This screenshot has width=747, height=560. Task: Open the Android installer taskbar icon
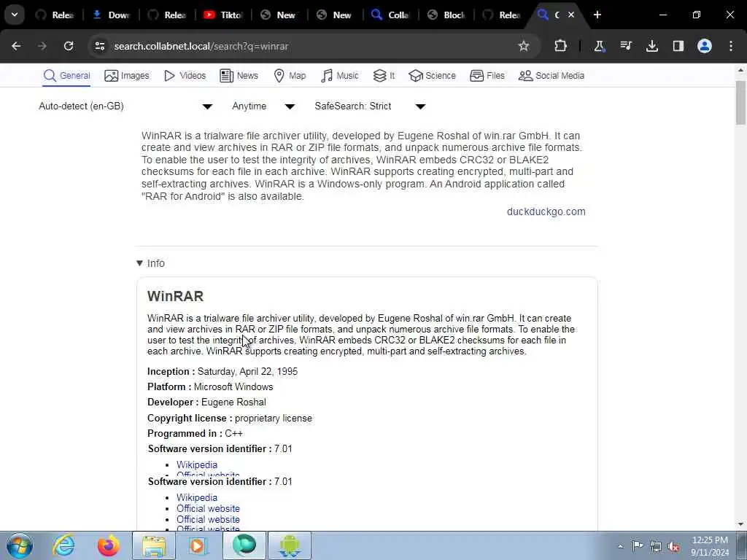pos(290,545)
